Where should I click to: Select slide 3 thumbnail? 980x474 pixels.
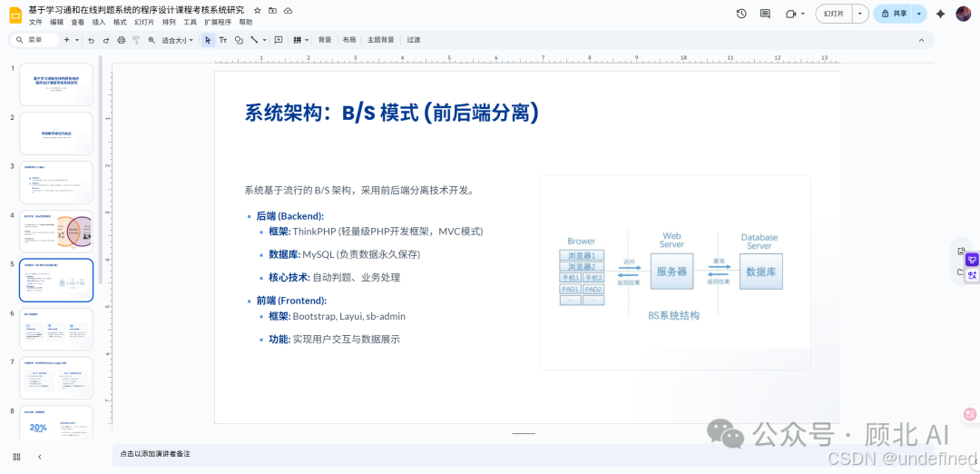point(56,182)
